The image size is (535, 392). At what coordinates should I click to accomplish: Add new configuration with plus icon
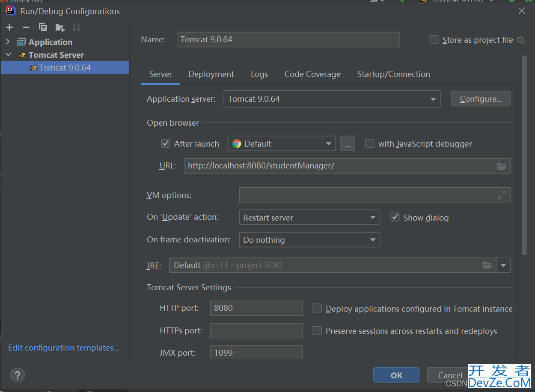tap(9, 28)
